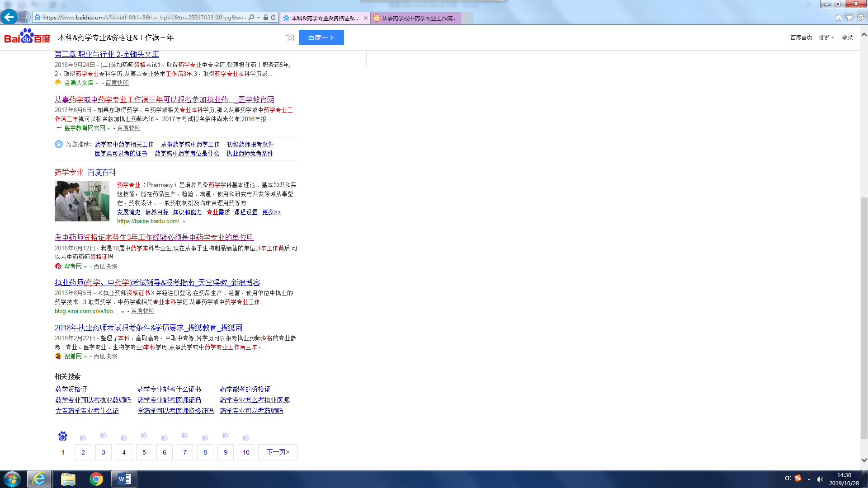Expand the 设置 dropdown menu
868x488 pixels.
click(826, 38)
